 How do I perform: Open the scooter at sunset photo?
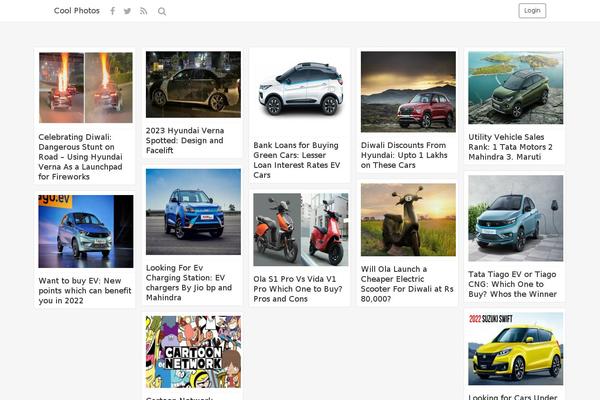[x=408, y=220]
